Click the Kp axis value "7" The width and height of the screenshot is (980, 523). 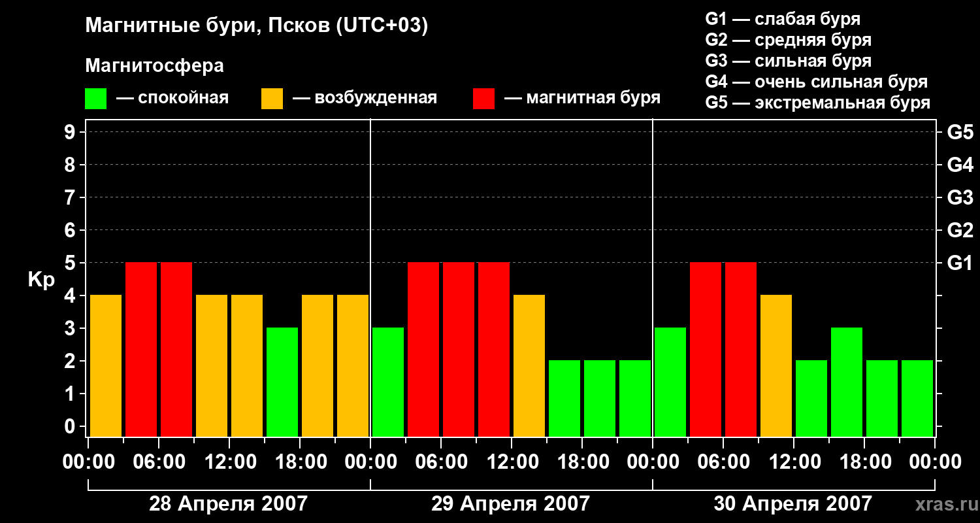[71, 197]
